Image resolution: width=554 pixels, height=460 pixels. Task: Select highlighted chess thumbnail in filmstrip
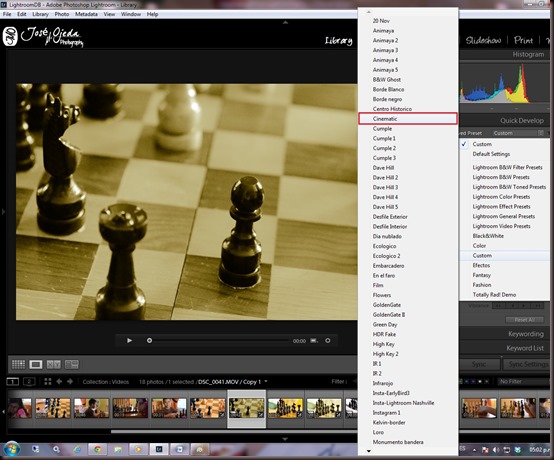246,408
